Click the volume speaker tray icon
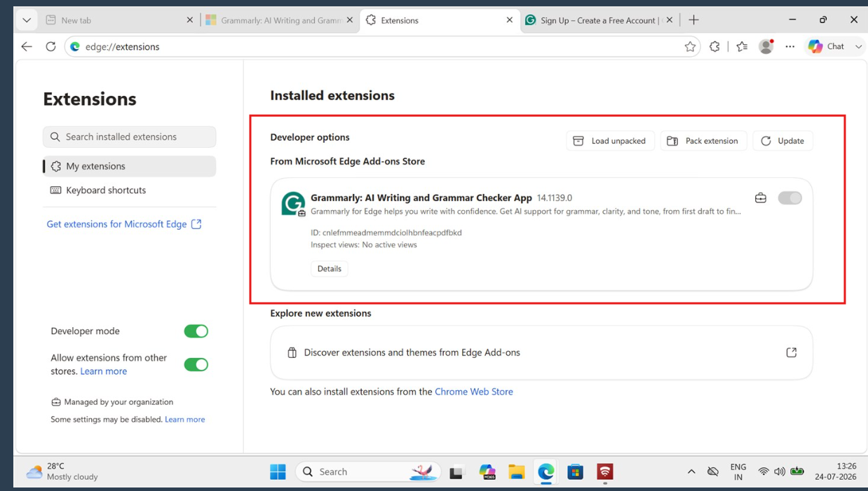Image resolution: width=868 pixels, height=491 pixels. pos(780,472)
